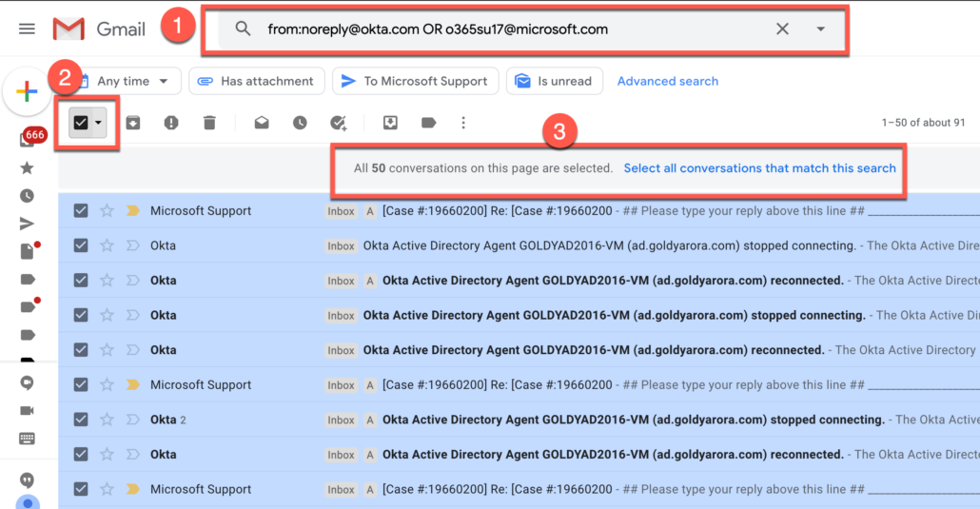Open the More options three-dot menu
Screen dimensions: 980x509
click(463, 123)
